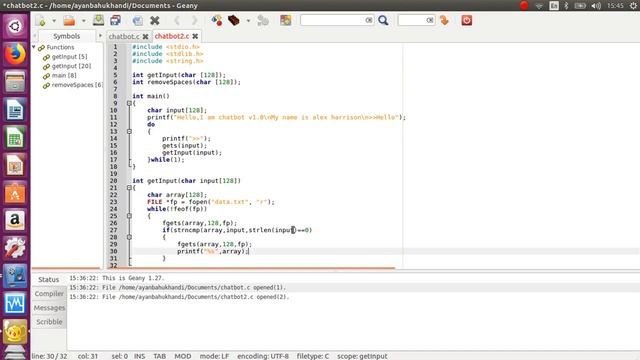Close the chatbot.c tab
This screenshot has width=640, height=360.
145,36
